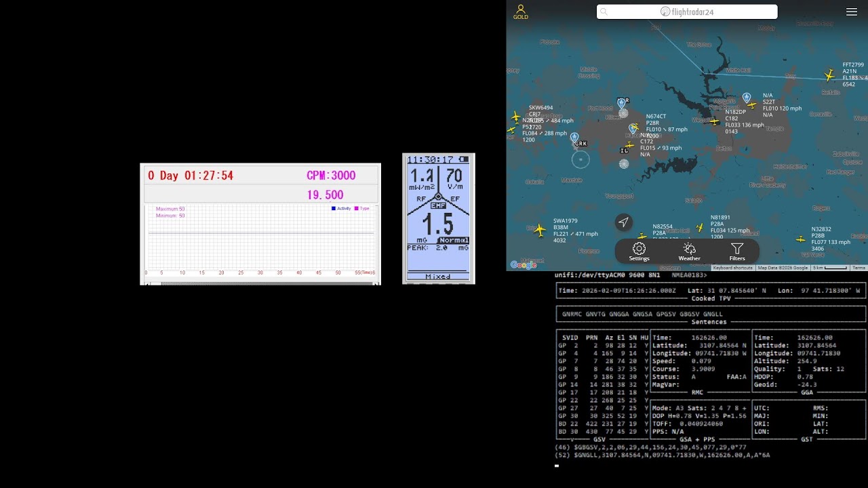Click the 19.500 value in the counter panel
Image resolution: width=868 pixels, height=488 pixels.
coord(325,195)
